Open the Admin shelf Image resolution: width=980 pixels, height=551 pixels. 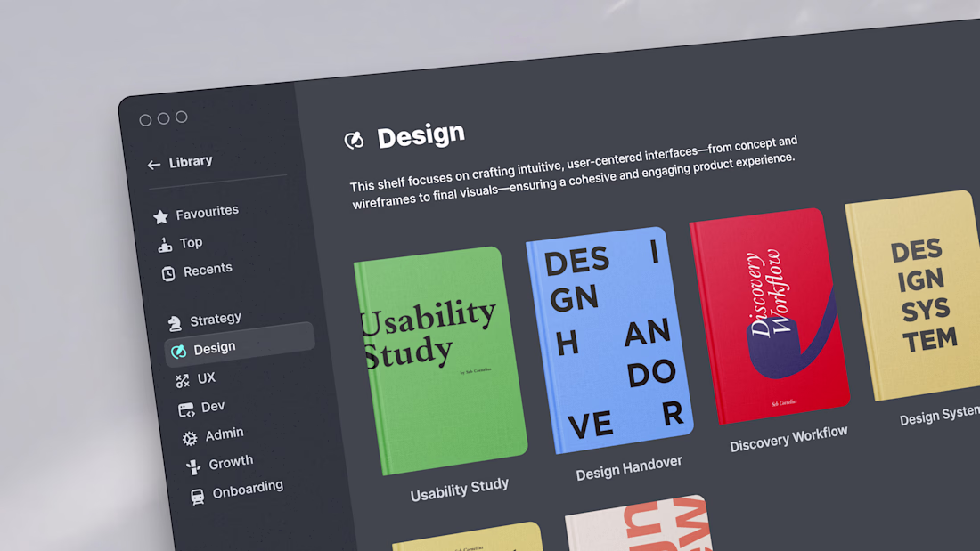pyautogui.click(x=225, y=434)
